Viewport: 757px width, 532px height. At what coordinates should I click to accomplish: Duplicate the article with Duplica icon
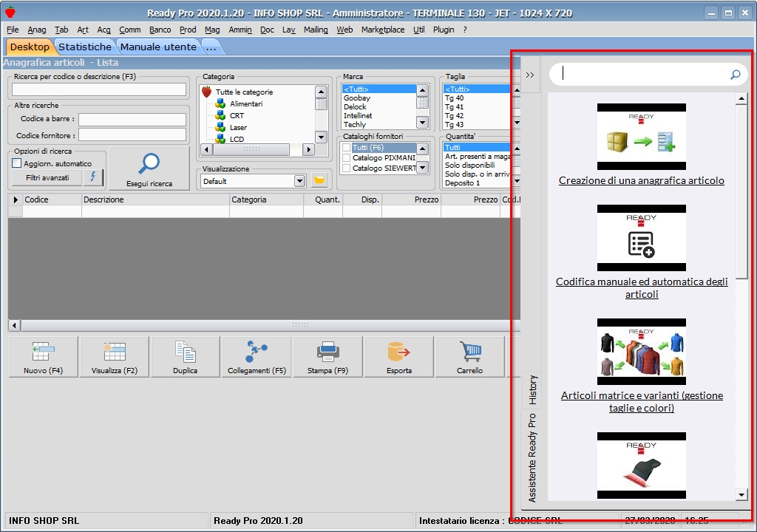(186, 352)
